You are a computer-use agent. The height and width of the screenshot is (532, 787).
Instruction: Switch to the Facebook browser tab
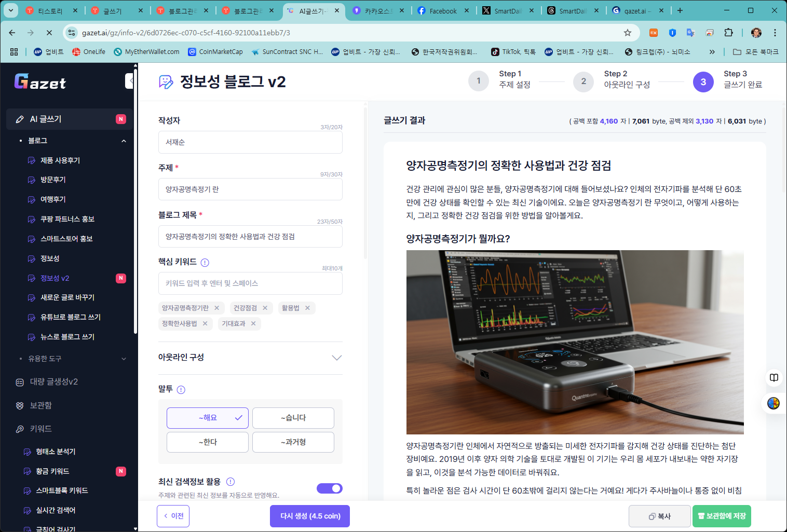point(443,10)
